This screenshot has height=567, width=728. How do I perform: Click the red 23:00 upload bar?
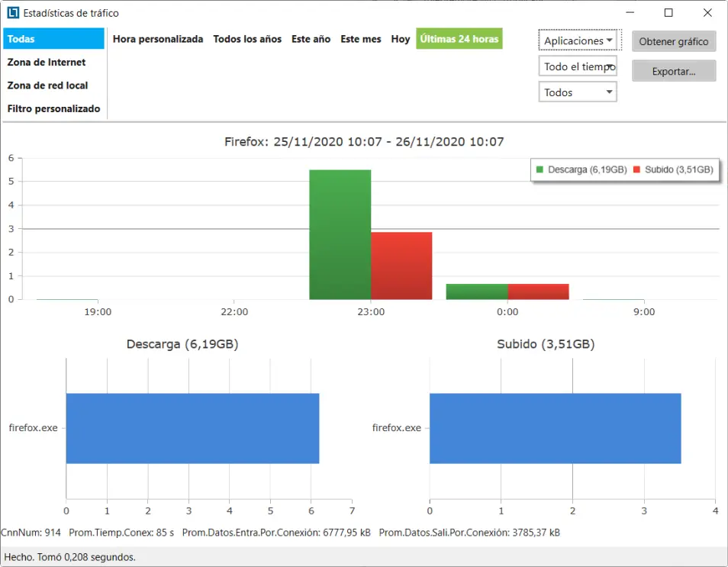[x=401, y=266]
